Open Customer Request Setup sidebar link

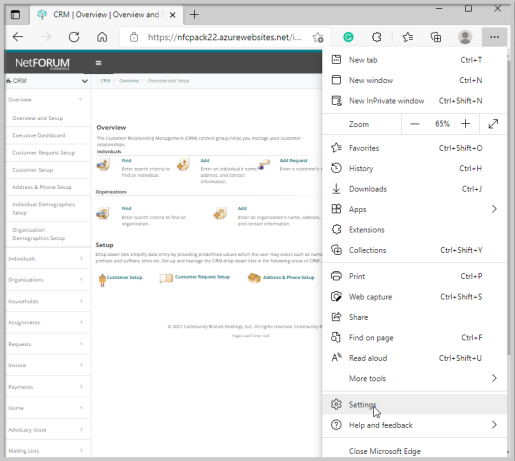click(44, 153)
